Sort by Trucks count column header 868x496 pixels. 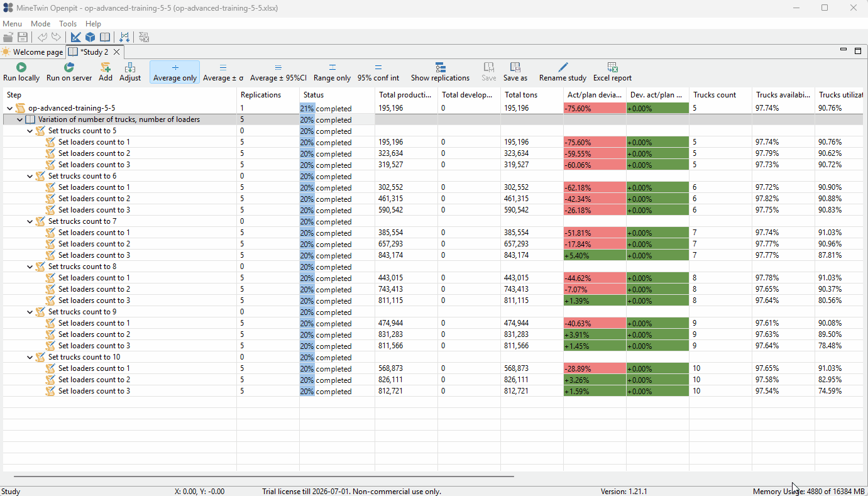(x=720, y=95)
